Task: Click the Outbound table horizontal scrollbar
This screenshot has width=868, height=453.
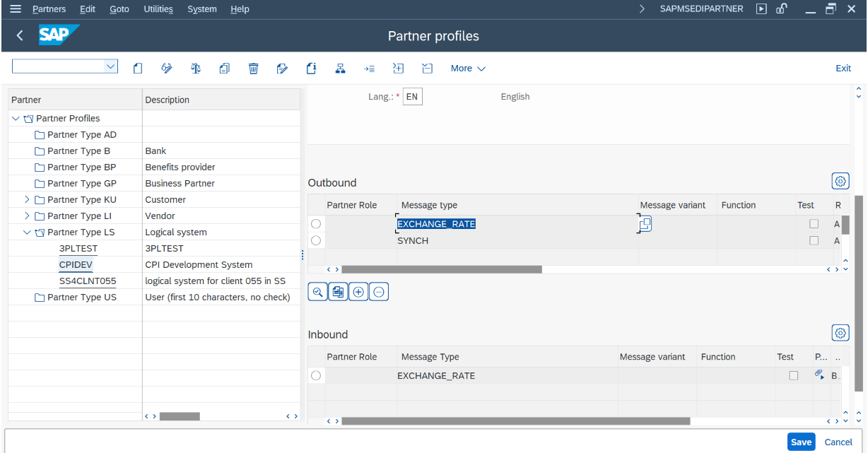Action: [x=441, y=269]
